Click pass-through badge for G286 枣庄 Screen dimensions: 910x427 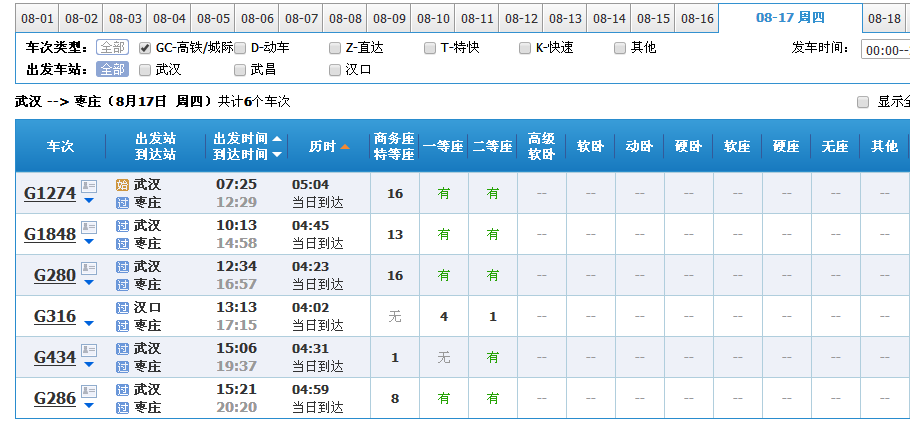[122, 408]
